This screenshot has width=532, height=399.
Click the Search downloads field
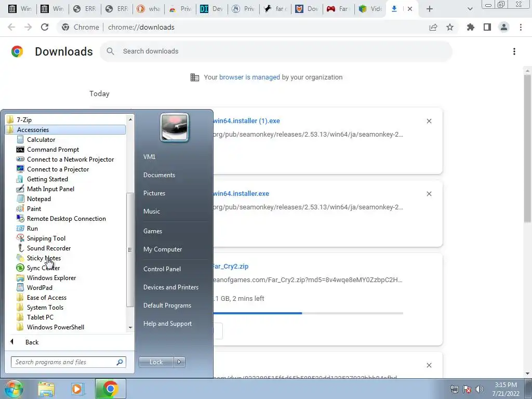276,51
